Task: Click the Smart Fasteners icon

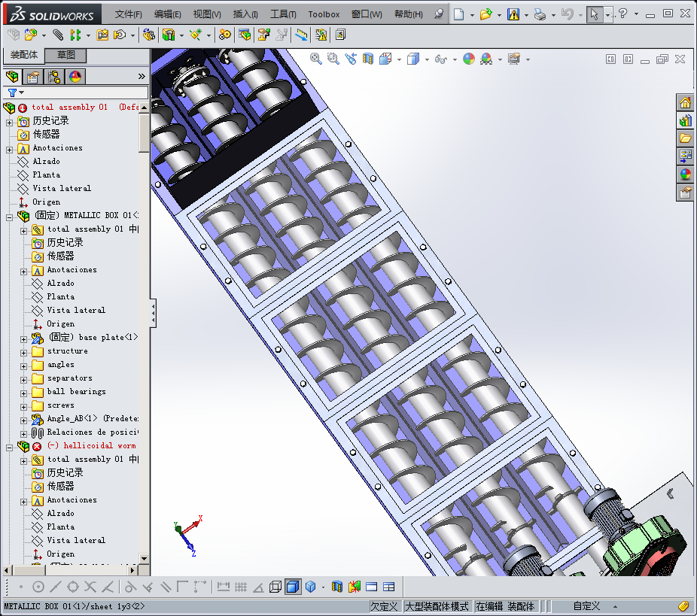Action: point(102,35)
